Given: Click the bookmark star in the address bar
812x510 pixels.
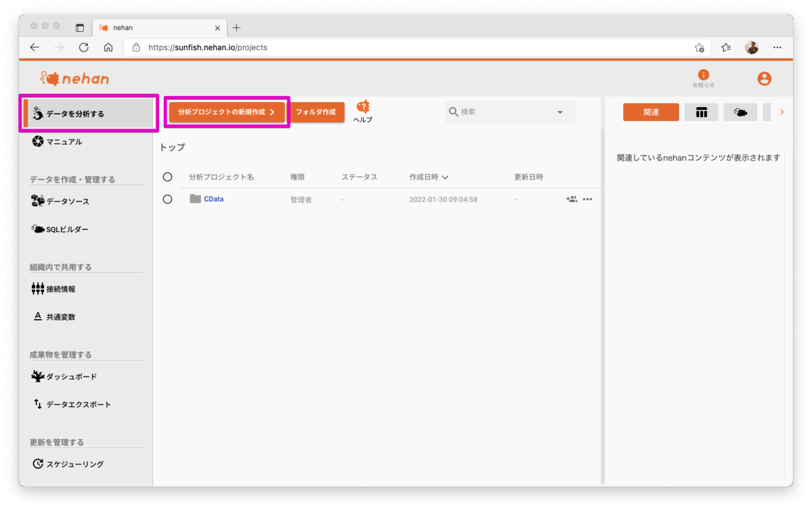Looking at the screenshot, I should click(700, 48).
